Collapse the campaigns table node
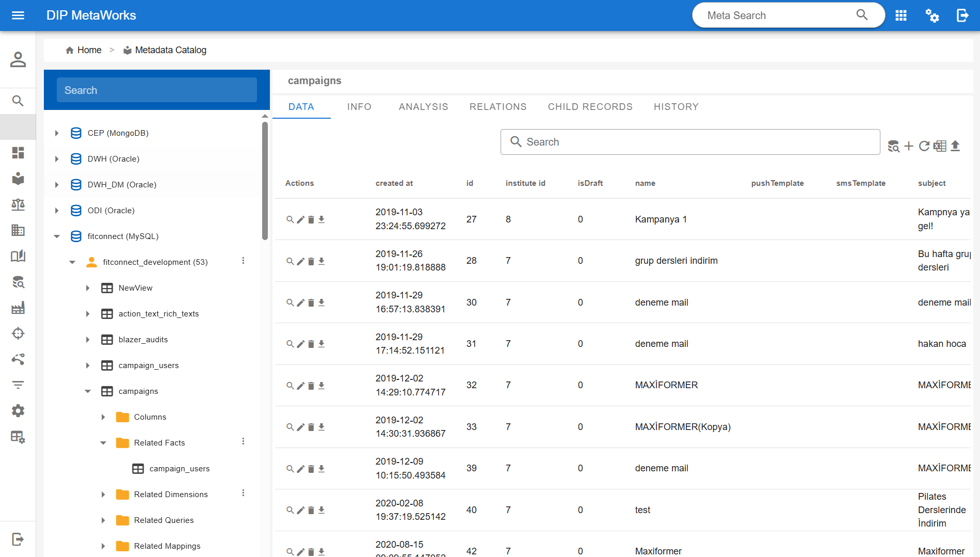Screen dimensions: 980x557 point(88,391)
